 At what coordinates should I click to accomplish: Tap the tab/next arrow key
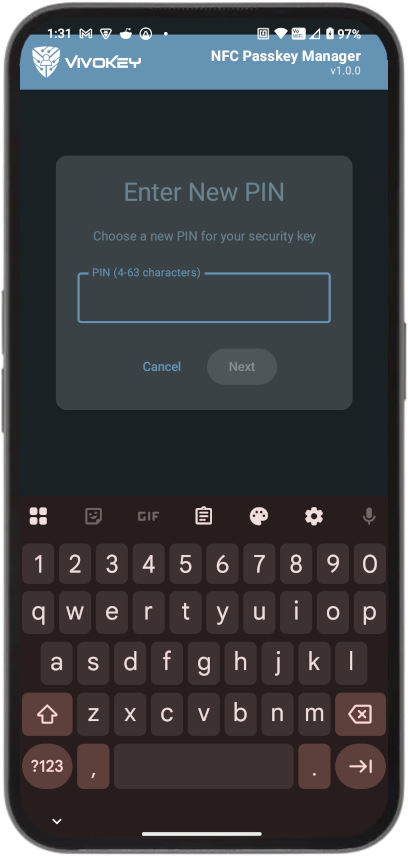[x=360, y=766]
